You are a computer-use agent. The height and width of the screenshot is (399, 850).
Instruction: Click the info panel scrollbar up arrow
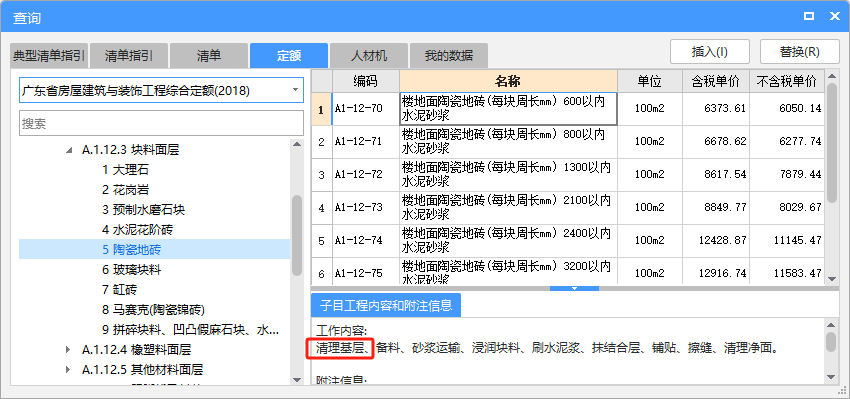[831, 325]
